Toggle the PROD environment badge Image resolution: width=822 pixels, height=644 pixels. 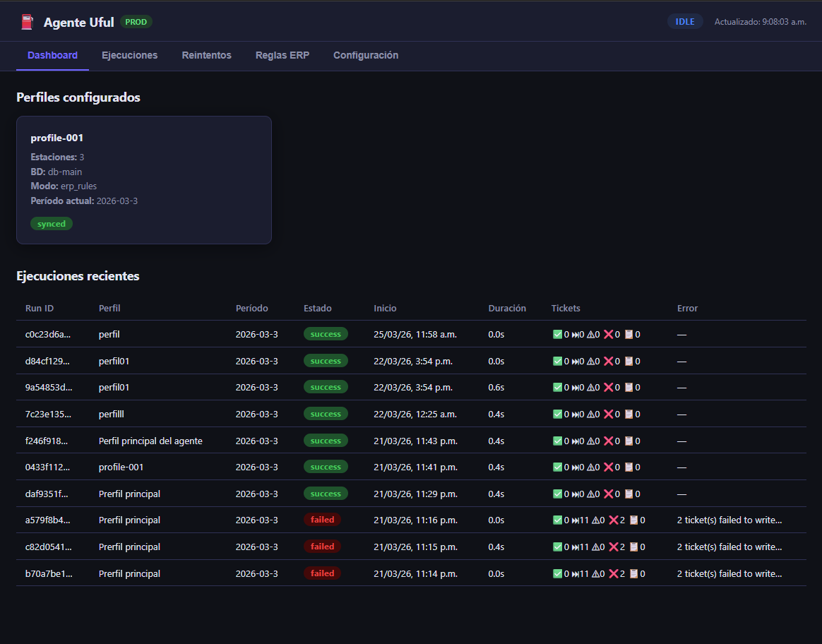coord(136,22)
